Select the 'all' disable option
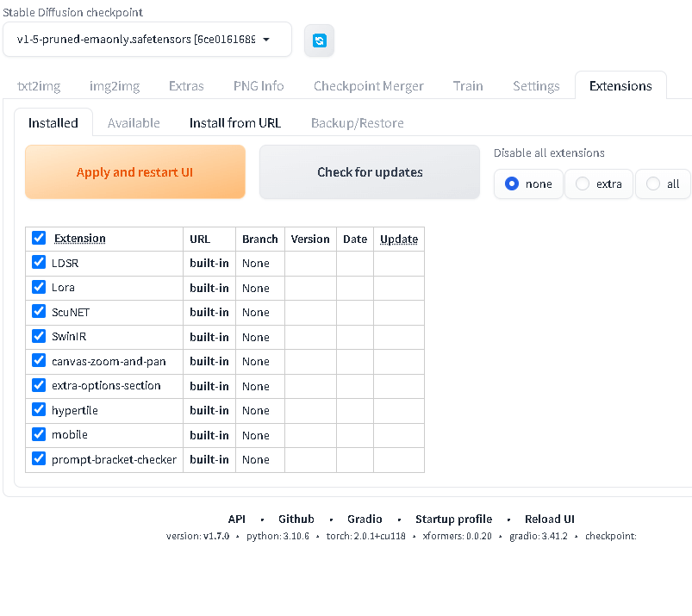Screen dimensions: 692x616 click(663, 184)
